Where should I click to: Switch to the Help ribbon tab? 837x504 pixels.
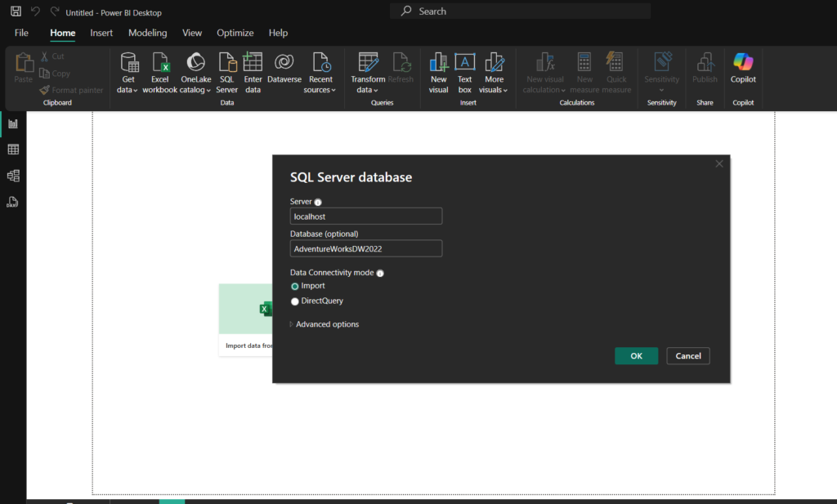point(278,33)
